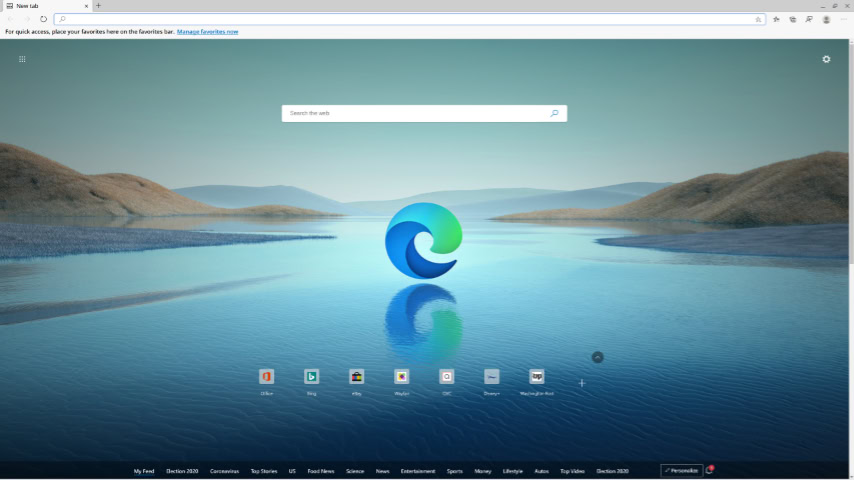The image size is (854, 480).
Task: Focus the Search the web field
Action: [424, 113]
